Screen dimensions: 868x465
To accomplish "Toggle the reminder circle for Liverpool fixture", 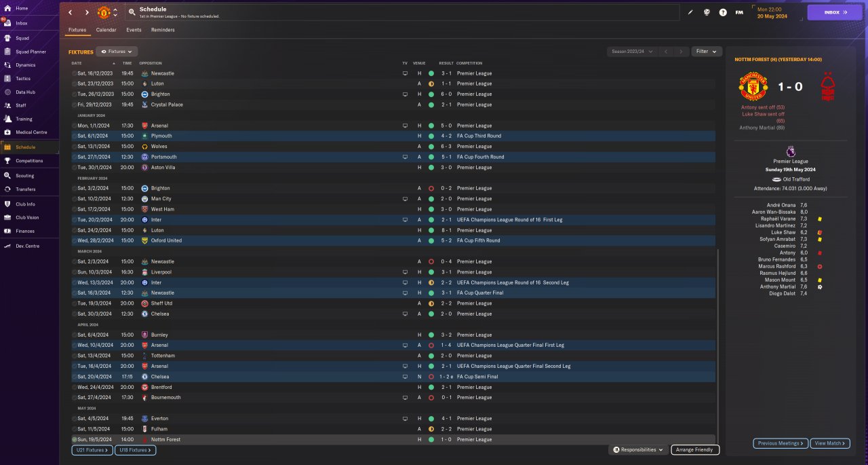I will click(x=75, y=272).
